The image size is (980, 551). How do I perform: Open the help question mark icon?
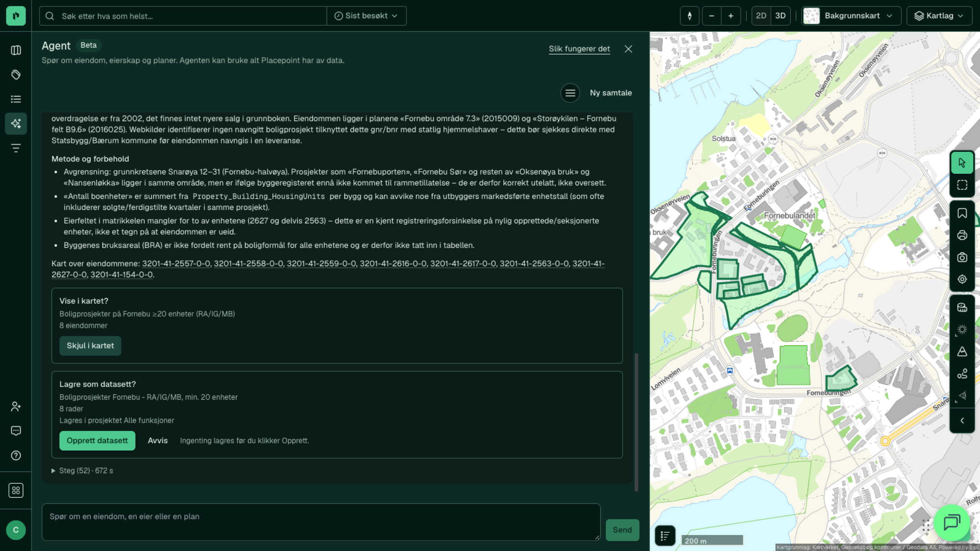coord(16,455)
